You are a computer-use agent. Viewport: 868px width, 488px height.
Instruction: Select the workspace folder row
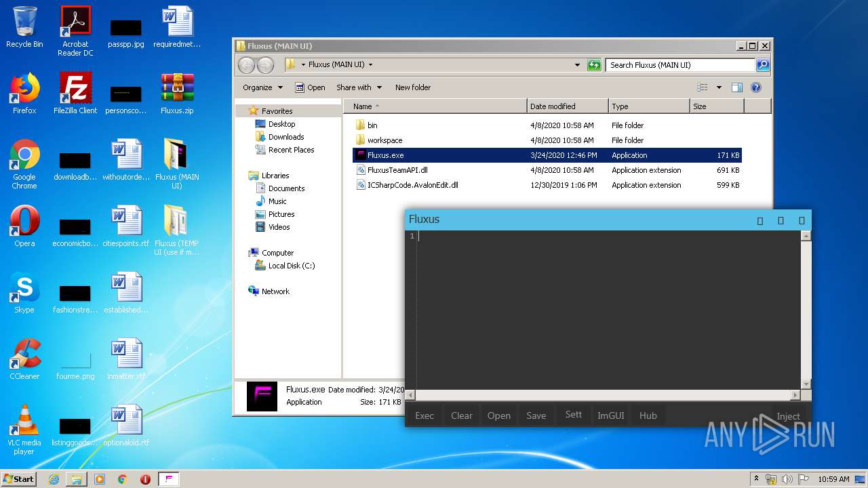coord(547,140)
